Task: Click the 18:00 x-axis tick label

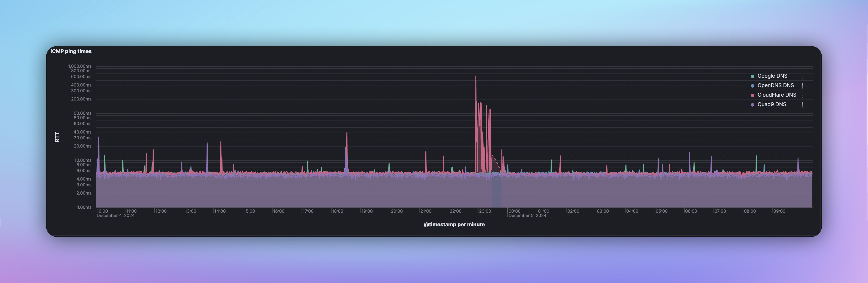Action: coord(337,211)
